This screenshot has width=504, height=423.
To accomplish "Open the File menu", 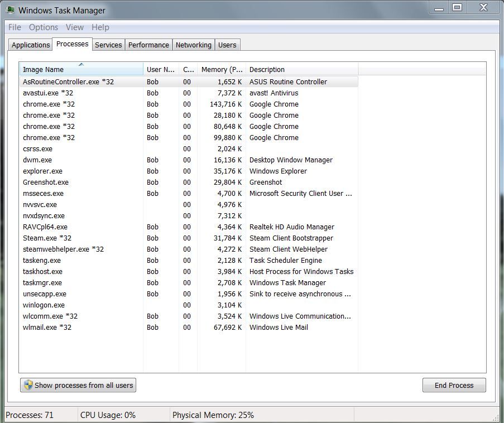I will point(14,27).
